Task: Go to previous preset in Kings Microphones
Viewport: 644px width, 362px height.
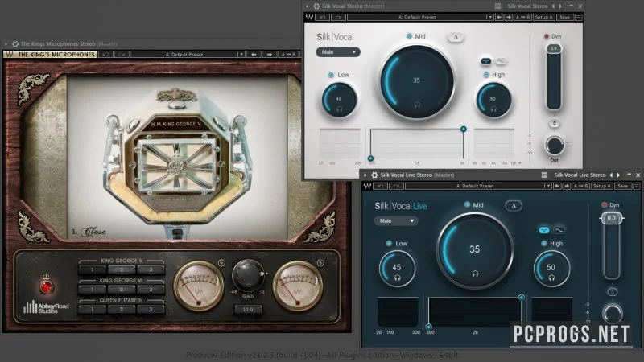Action: coord(254,54)
